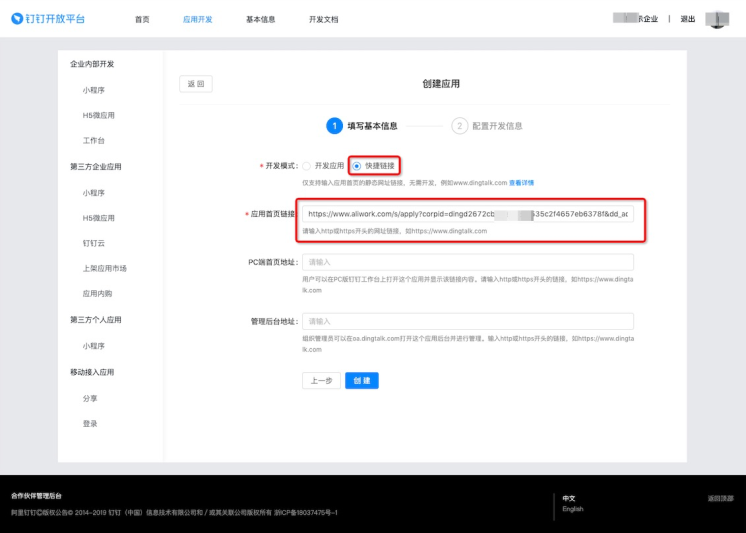Screen dimensions: 746x533
Task: Focus the PC端首页地址 input field
Action: click(468, 262)
